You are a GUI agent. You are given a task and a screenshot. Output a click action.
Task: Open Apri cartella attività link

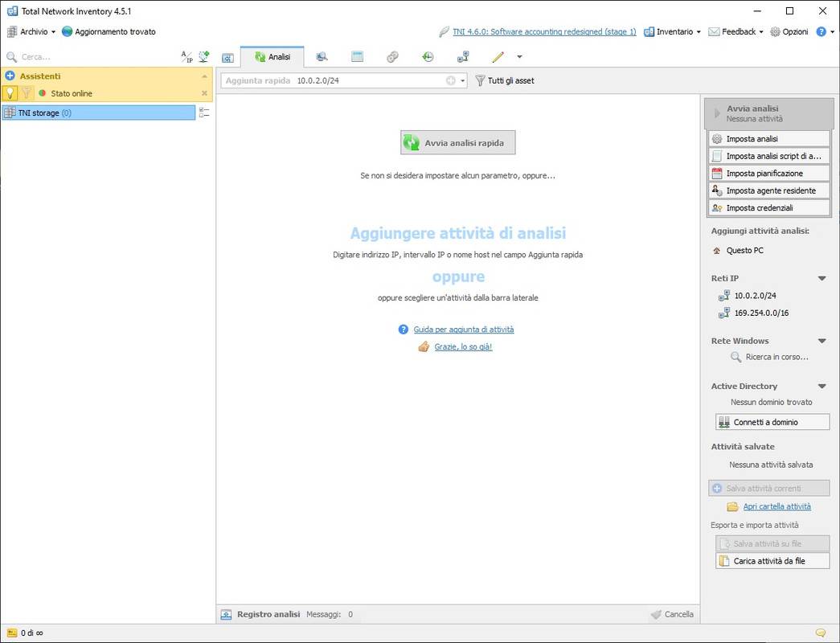(776, 506)
